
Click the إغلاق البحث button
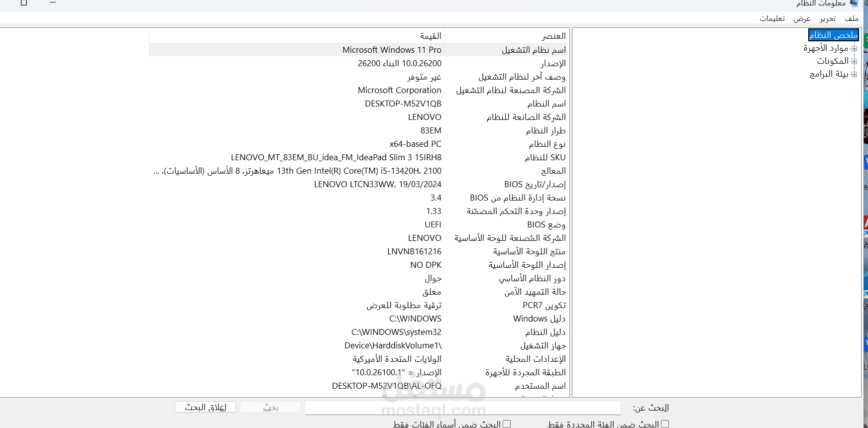pos(205,407)
